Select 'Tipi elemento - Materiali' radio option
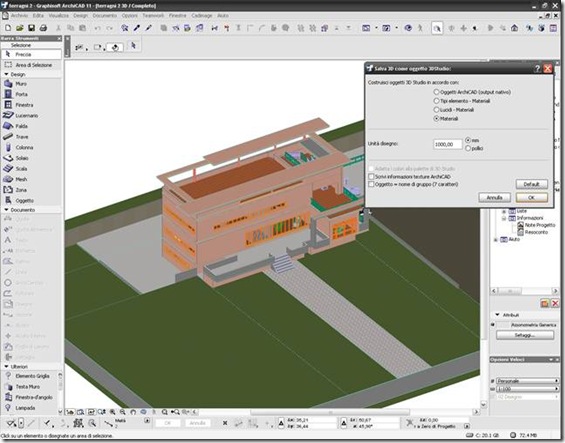 [436, 101]
